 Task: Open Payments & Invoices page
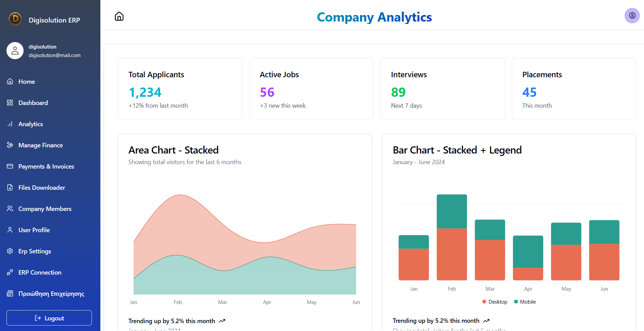pyautogui.click(x=46, y=167)
